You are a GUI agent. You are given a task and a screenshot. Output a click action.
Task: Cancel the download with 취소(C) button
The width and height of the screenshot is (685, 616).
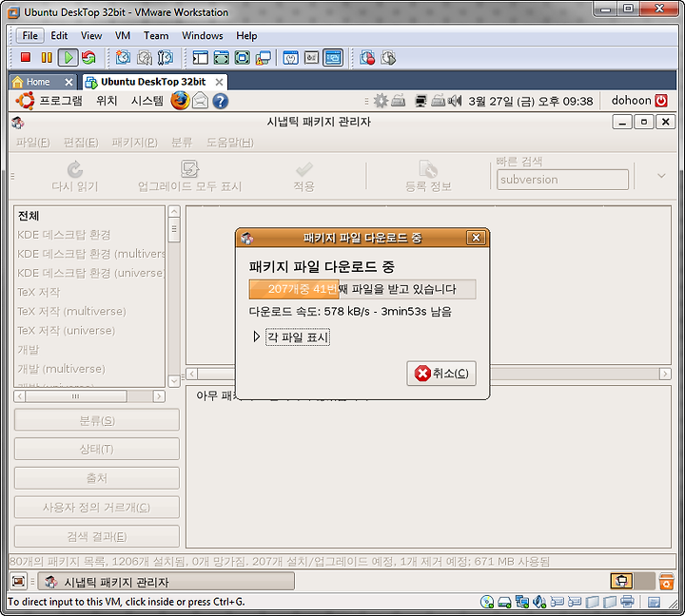(441, 374)
